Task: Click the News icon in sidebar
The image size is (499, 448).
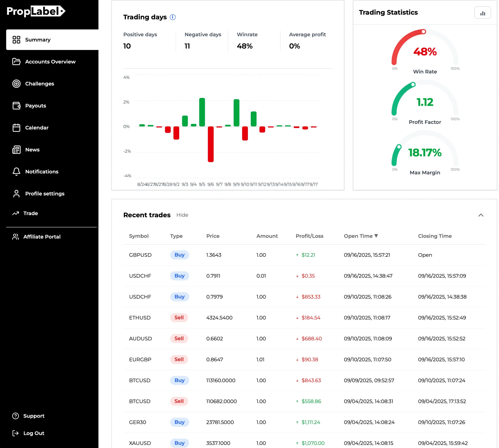Action: (x=16, y=150)
